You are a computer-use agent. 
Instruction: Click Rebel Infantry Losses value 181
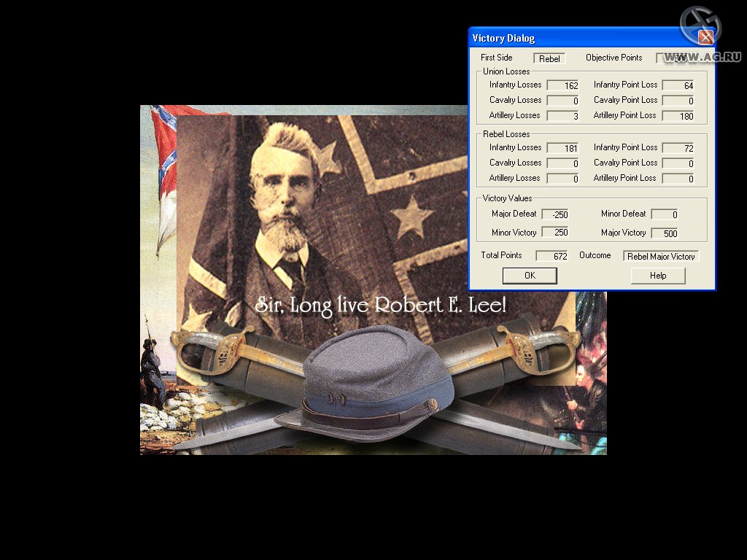pyautogui.click(x=562, y=148)
